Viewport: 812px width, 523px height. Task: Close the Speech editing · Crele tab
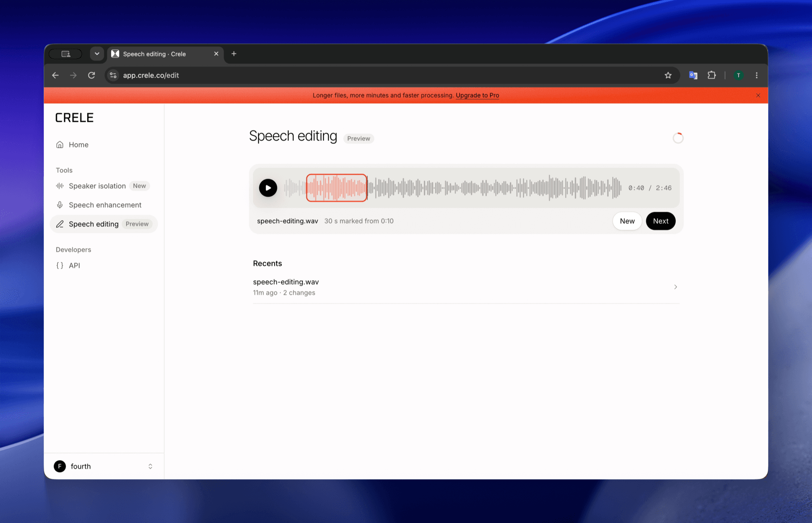[216, 54]
